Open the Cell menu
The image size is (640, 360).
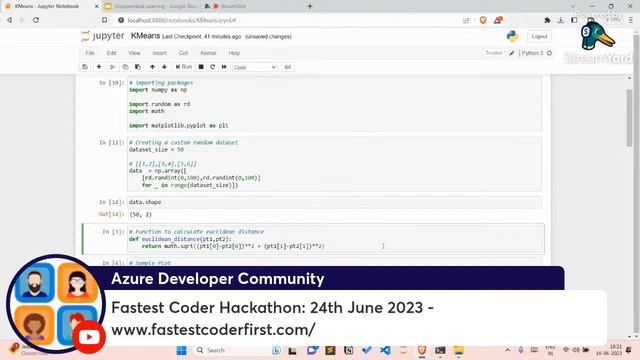tap(184, 53)
